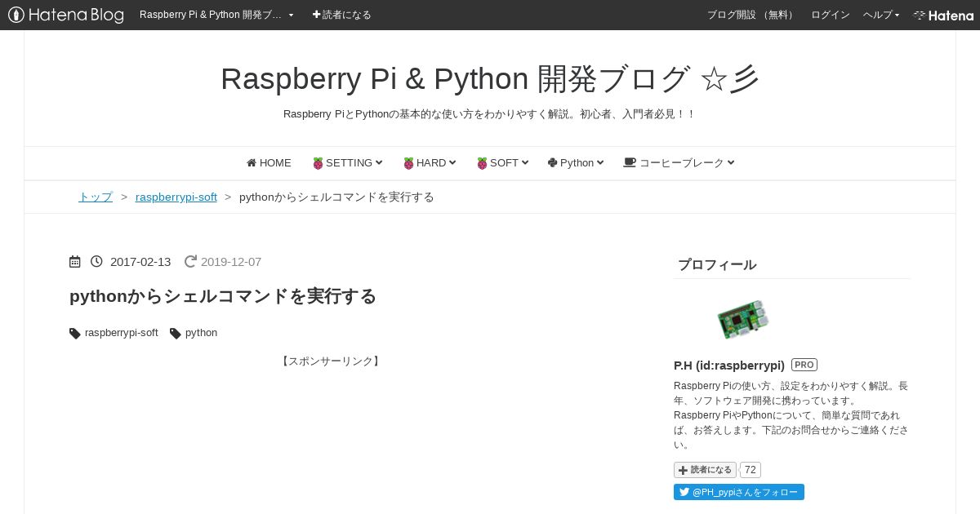Click the raspberry icon next to SETTING

(318, 163)
